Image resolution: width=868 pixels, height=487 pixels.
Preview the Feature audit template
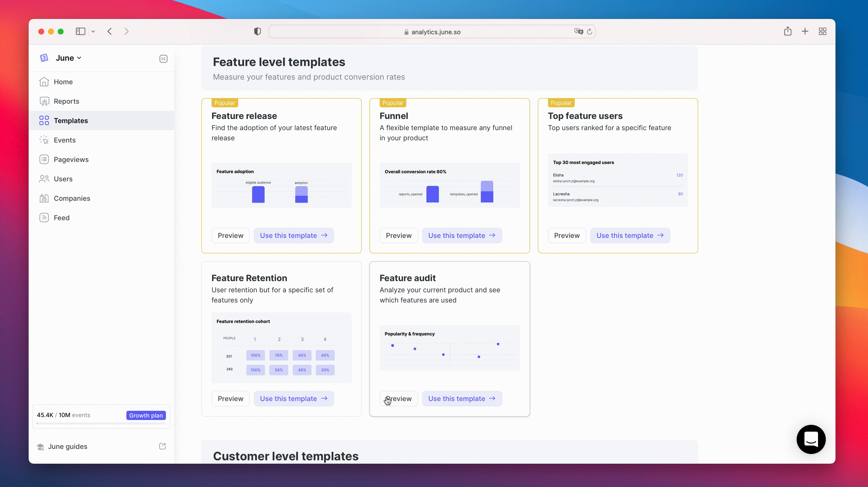coord(399,399)
